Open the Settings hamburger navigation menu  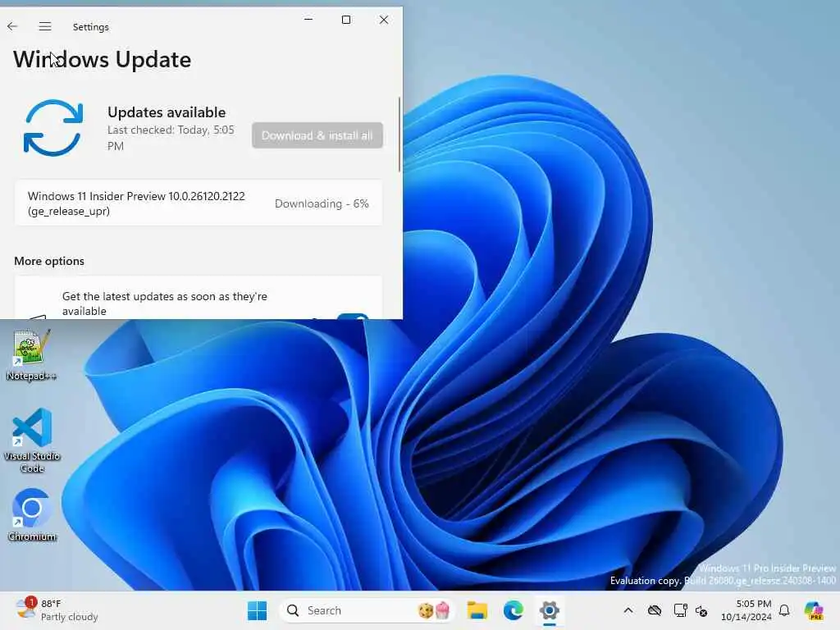[x=45, y=26]
